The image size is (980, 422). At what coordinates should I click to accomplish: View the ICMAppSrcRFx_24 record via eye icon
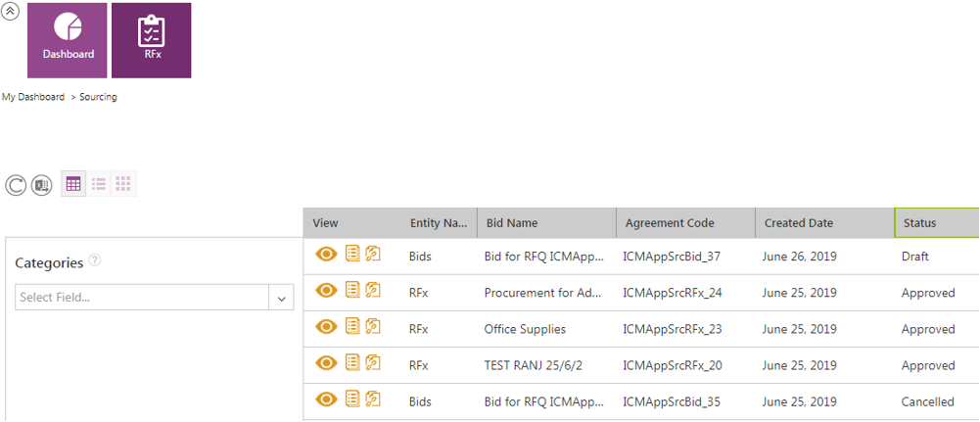click(x=327, y=291)
